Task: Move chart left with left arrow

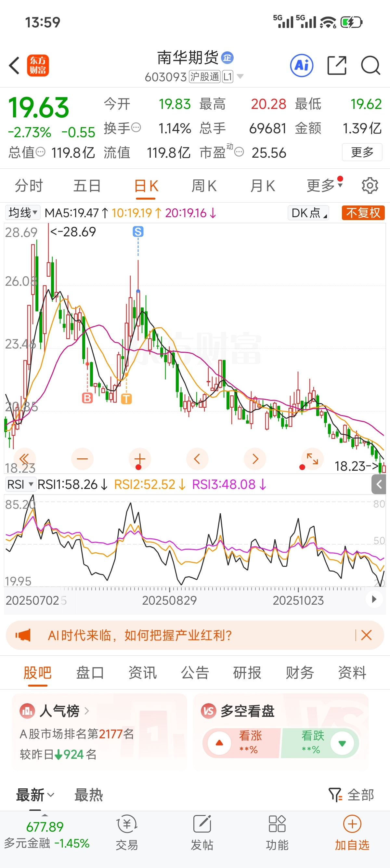Action: [197, 459]
